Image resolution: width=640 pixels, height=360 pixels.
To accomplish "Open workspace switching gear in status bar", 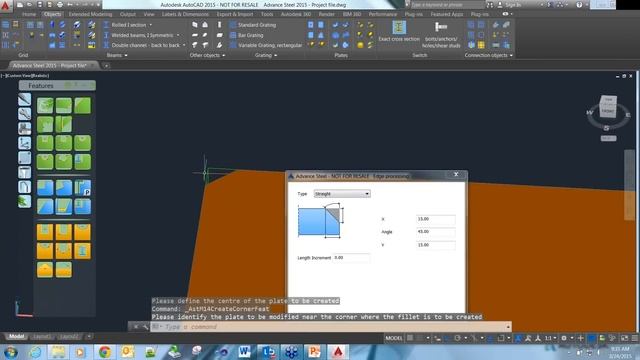I will 564,338.
